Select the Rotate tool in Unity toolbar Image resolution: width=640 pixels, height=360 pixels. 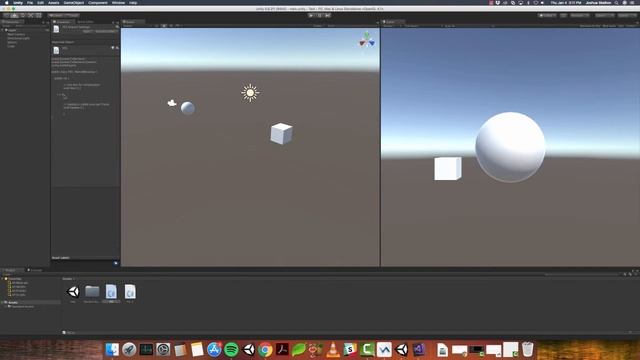22,16
